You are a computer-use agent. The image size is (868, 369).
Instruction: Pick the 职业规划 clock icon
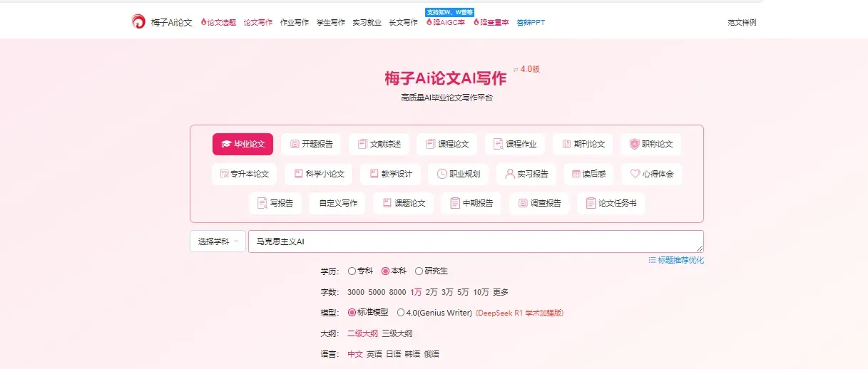click(441, 174)
